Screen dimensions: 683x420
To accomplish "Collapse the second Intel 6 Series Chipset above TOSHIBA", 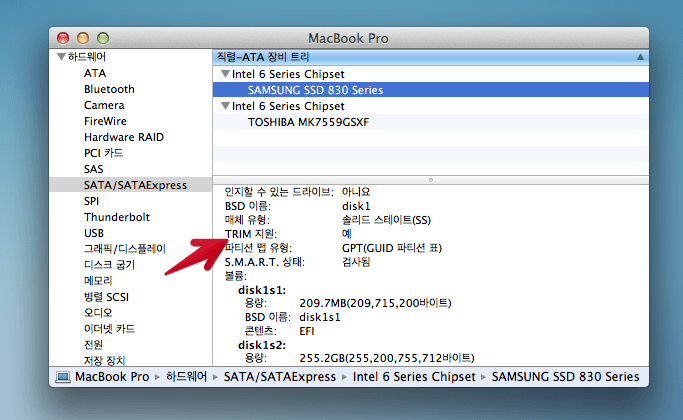I will click(225, 105).
